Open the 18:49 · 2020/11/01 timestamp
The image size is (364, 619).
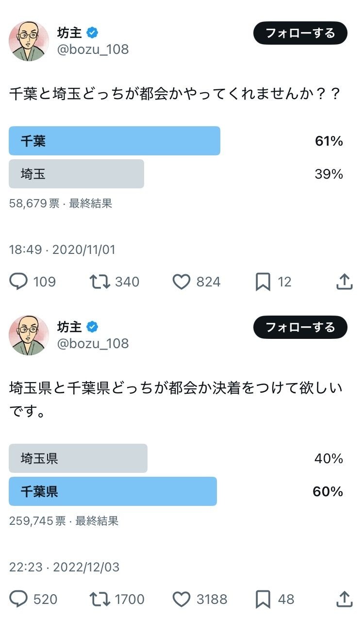62,250
